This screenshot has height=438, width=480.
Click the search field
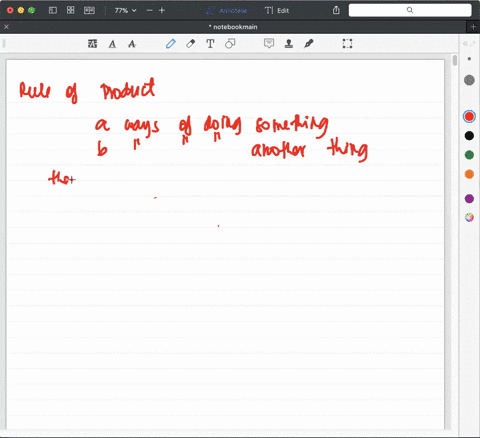410,10
